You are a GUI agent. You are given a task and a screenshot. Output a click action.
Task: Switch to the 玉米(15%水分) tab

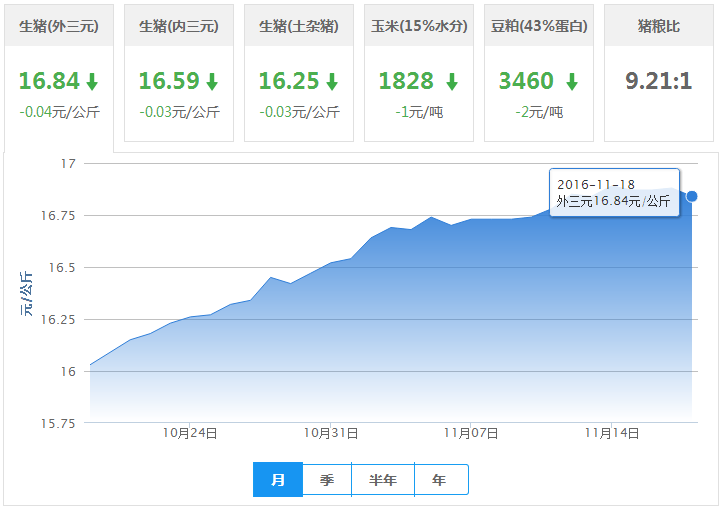point(419,27)
